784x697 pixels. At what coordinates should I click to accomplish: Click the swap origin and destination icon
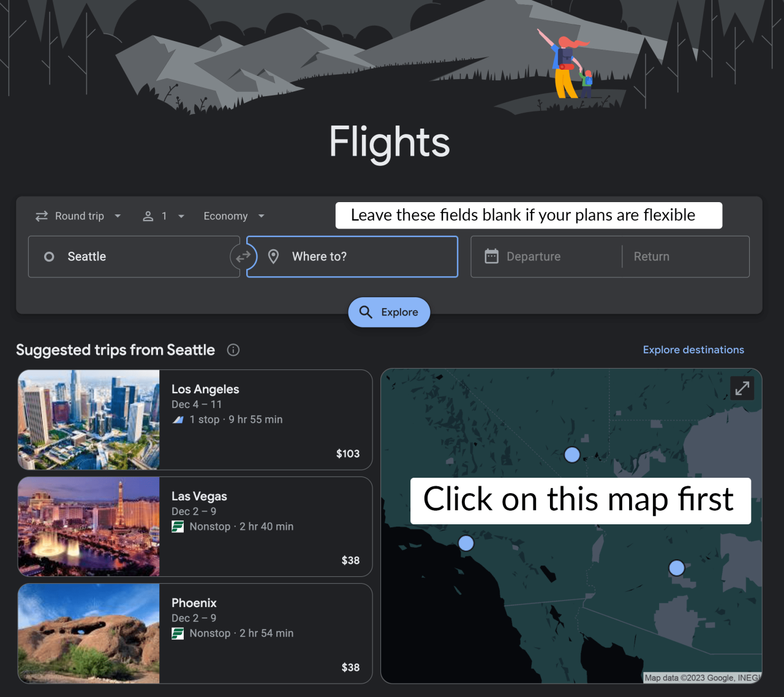(243, 257)
